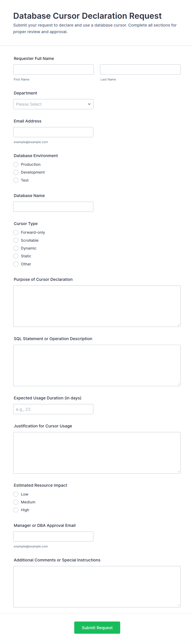This screenshot has width=192, height=644.
Task: Focus the Manager or DBA Approval Email field
Action: [x=53, y=536]
